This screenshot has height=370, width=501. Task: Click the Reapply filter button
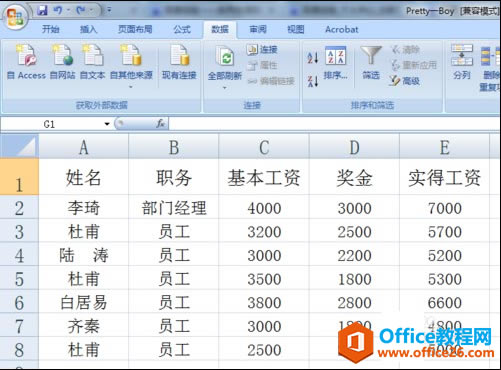[413, 65]
